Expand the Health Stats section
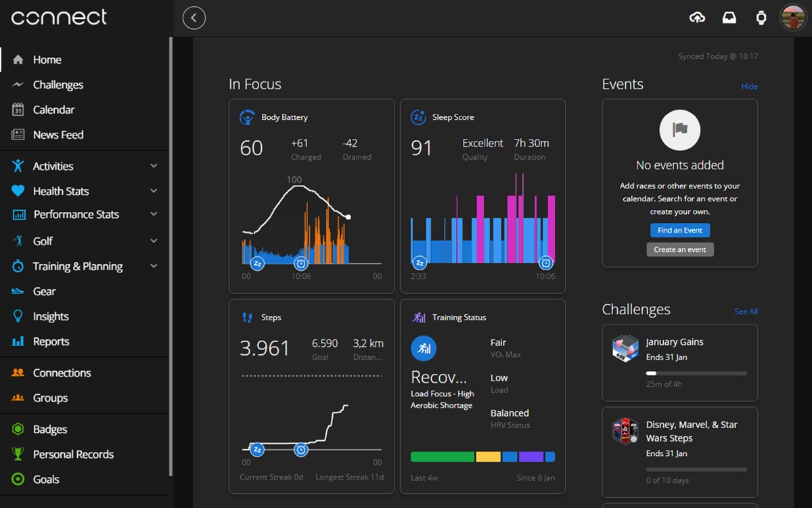Screen dimensions: 812x508 pyautogui.click(x=84, y=191)
